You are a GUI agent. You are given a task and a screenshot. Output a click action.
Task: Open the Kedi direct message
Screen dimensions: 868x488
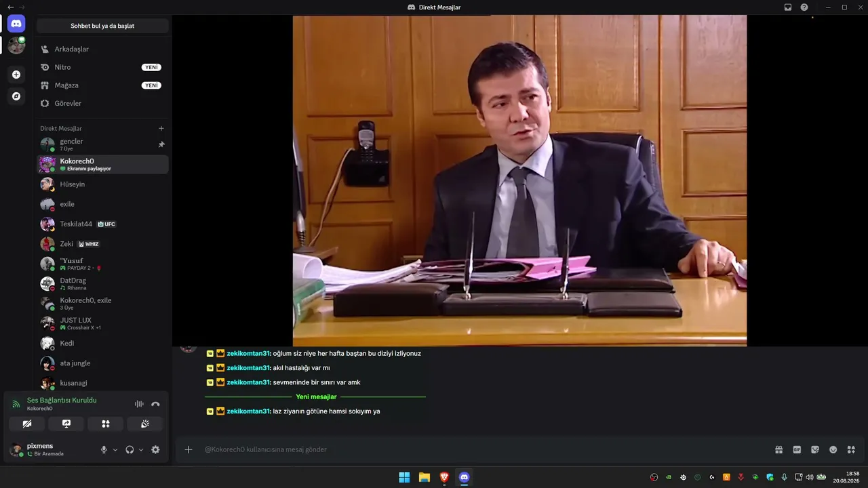pos(102,343)
